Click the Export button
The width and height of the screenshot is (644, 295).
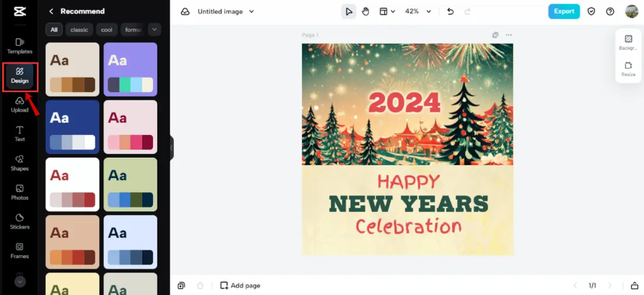(x=564, y=11)
